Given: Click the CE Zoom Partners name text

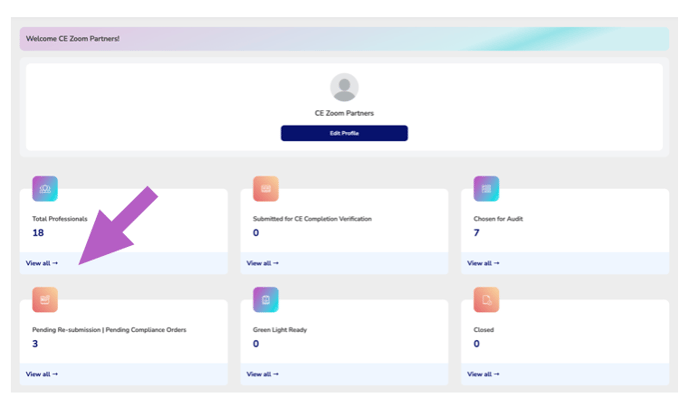Looking at the screenshot, I should tap(344, 113).
